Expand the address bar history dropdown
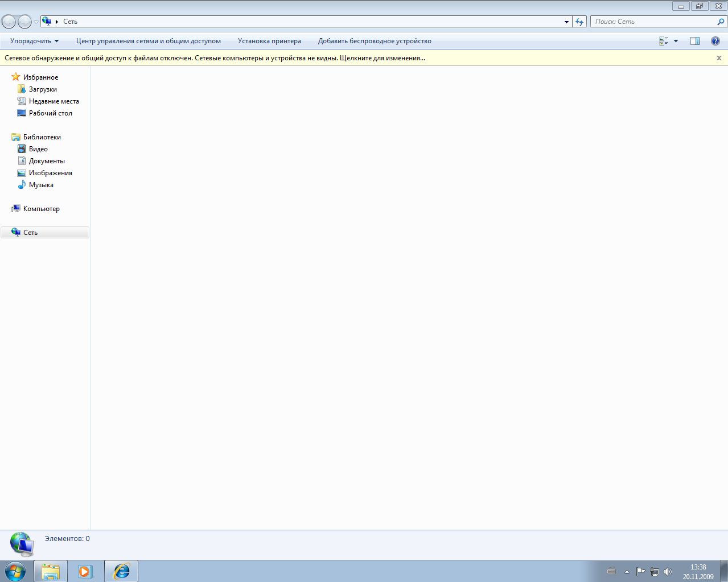Viewport: 728px width, 582px height. [566, 22]
